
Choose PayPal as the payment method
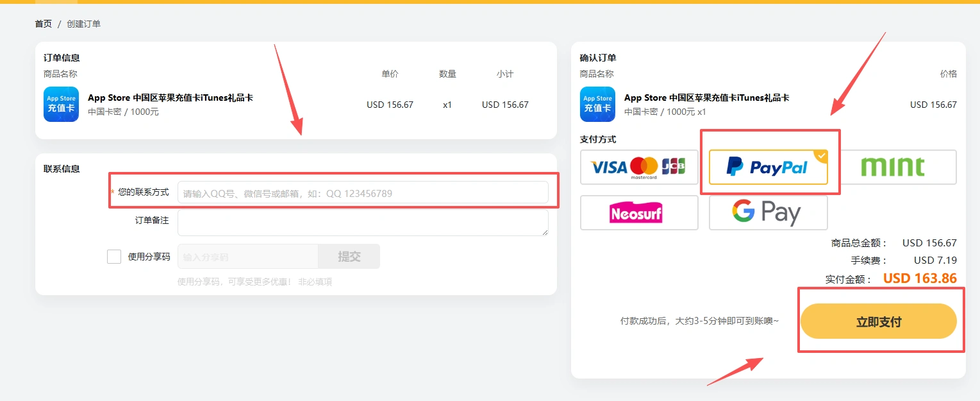[x=767, y=167]
